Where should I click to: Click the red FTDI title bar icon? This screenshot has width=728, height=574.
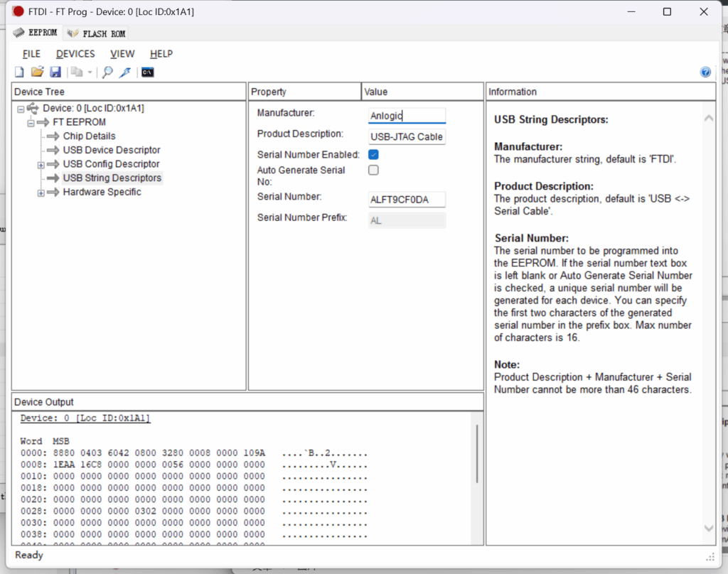[18, 11]
